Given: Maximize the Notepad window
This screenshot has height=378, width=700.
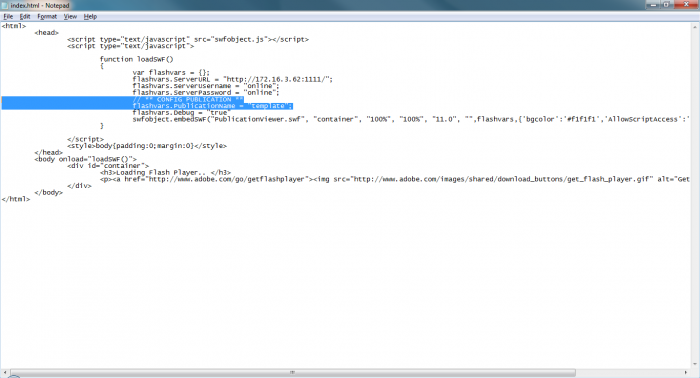Looking at the screenshot, I should 667,4.
